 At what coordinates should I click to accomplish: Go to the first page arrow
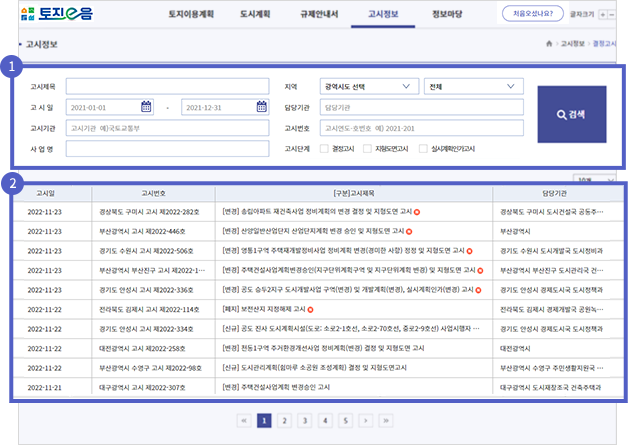[x=244, y=421]
